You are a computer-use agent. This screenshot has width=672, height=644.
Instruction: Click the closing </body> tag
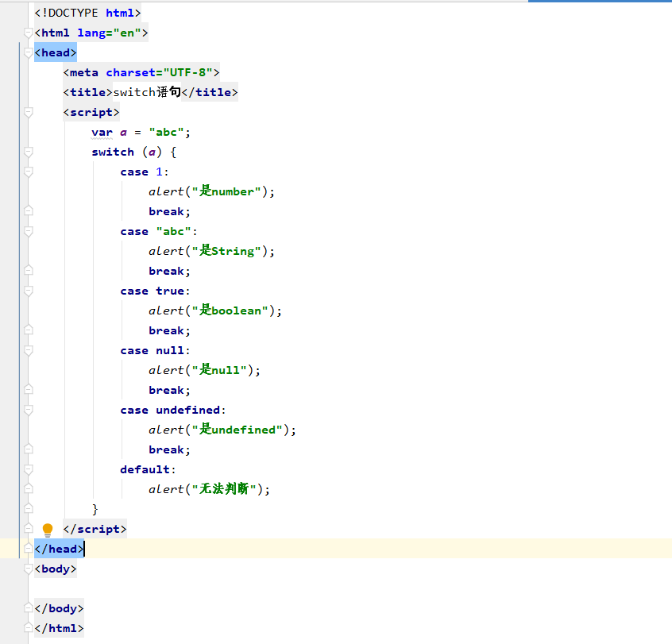tap(59, 608)
